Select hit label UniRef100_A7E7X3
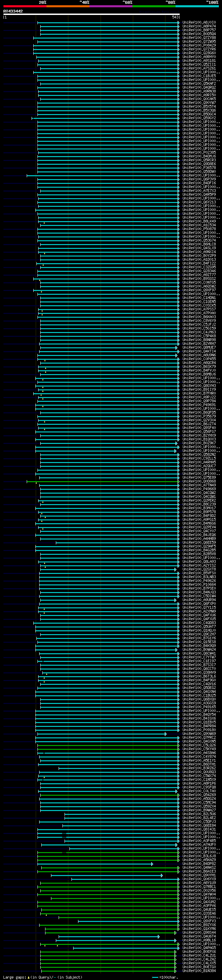The image size is (222, 980). click(x=199, y=191)
